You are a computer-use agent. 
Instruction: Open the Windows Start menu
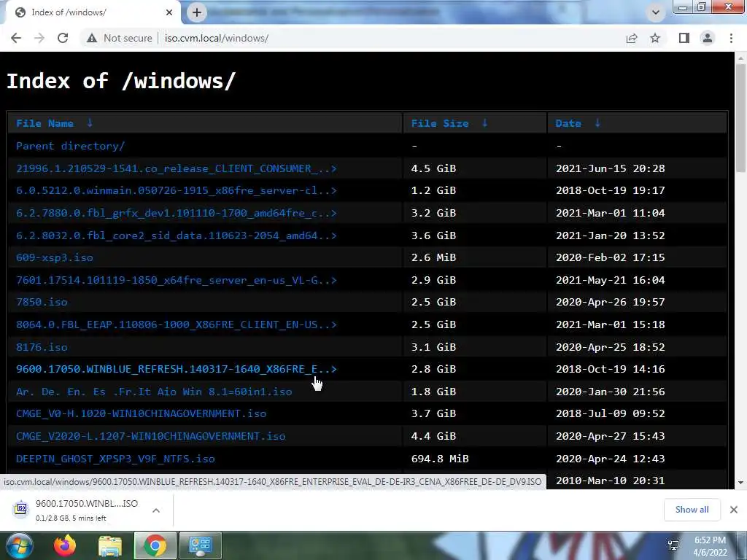coord(19,545)
